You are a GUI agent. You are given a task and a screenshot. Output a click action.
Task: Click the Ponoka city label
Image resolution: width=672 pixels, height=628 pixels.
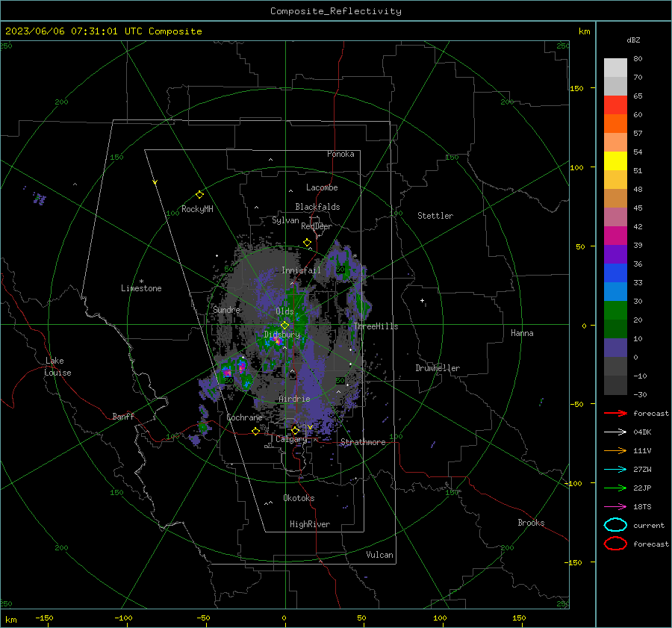(340, 154)
